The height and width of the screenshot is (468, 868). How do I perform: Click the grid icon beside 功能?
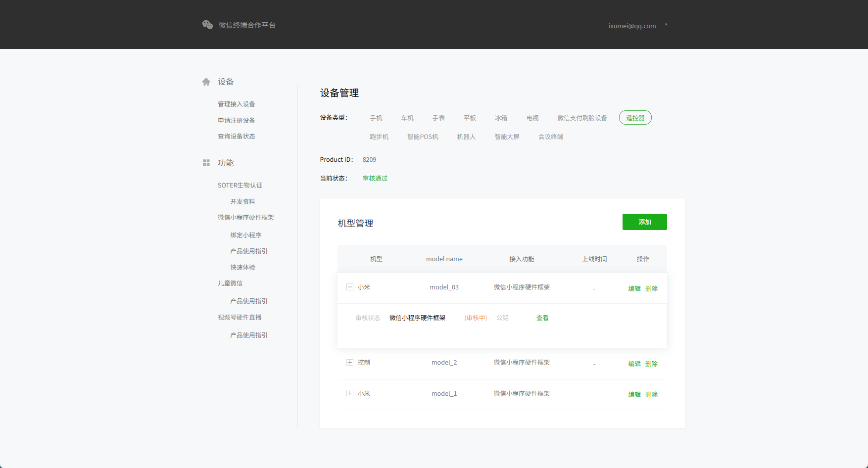click(206, 163)
